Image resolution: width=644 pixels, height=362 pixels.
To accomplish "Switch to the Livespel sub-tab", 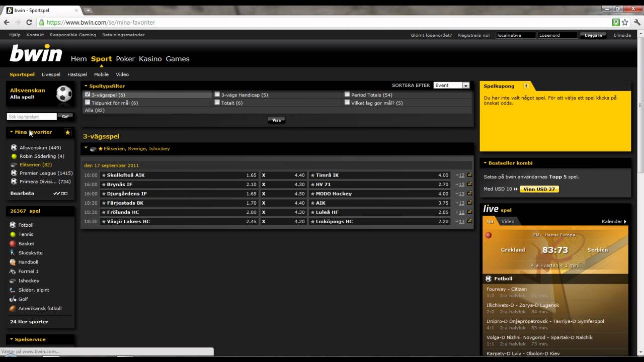I will [51, 74].
